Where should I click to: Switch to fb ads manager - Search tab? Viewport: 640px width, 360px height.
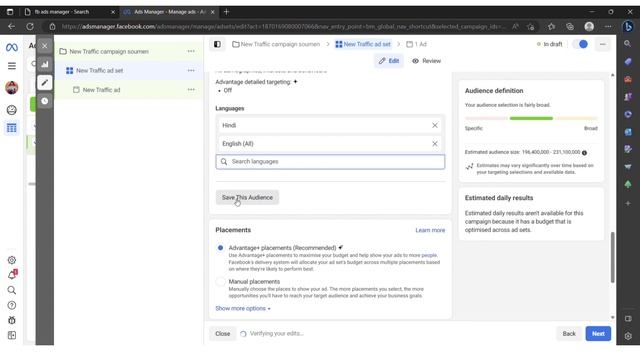point(69,12)
